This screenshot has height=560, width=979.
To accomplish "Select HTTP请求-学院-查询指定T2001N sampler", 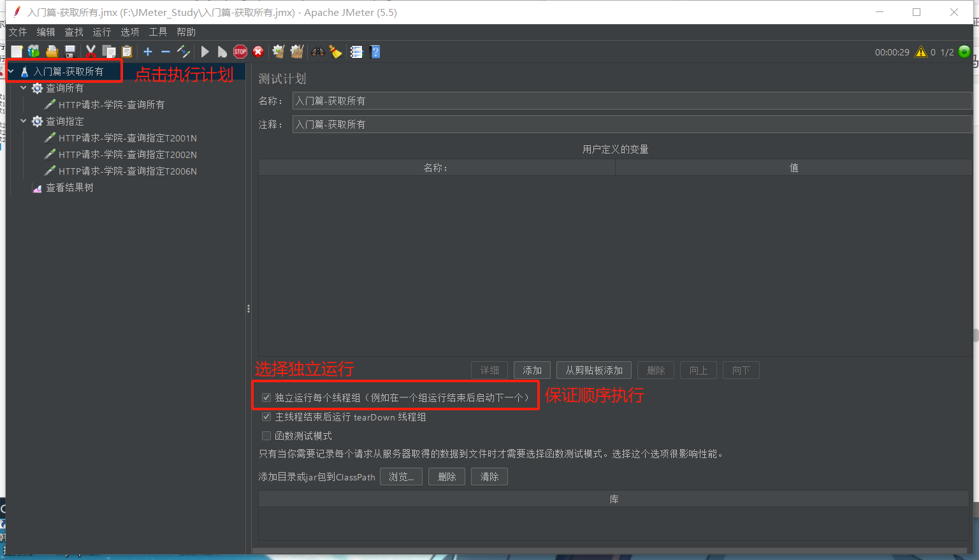I will pyautogui.click(x=127, y=138).
